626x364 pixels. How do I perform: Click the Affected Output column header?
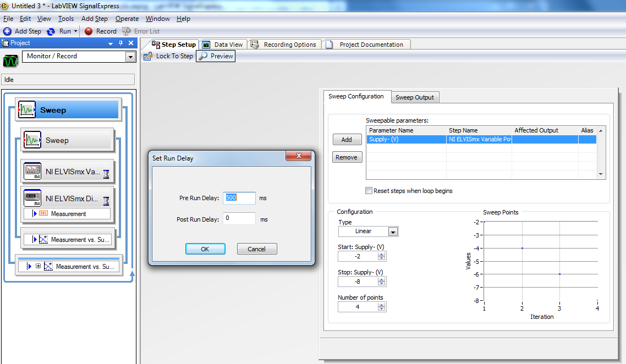[x=545, y=130]
